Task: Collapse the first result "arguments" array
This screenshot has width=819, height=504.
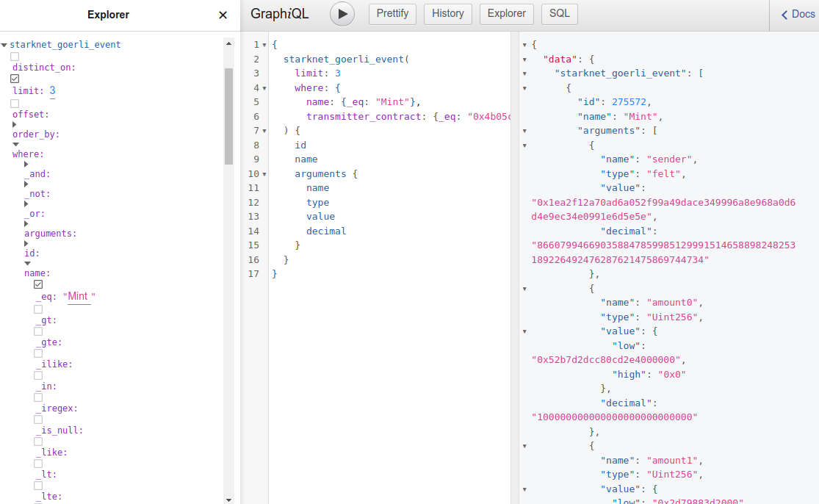Action: click(x=524, y=131)
